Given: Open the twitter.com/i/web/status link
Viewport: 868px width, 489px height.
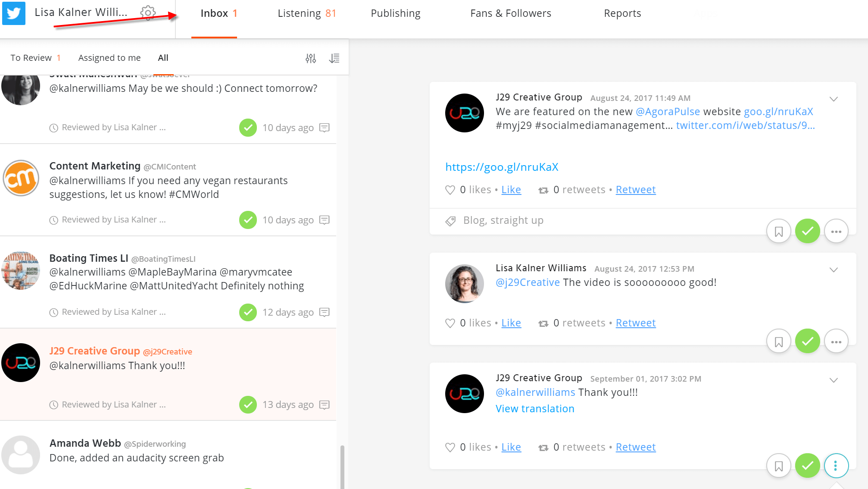Looking at the screenshot, I should tap(746, 125).
